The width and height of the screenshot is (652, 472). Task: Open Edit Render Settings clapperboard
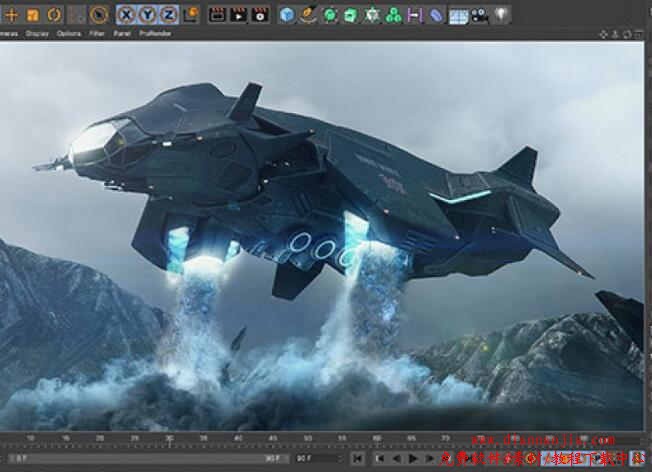(x=260, y=15)
